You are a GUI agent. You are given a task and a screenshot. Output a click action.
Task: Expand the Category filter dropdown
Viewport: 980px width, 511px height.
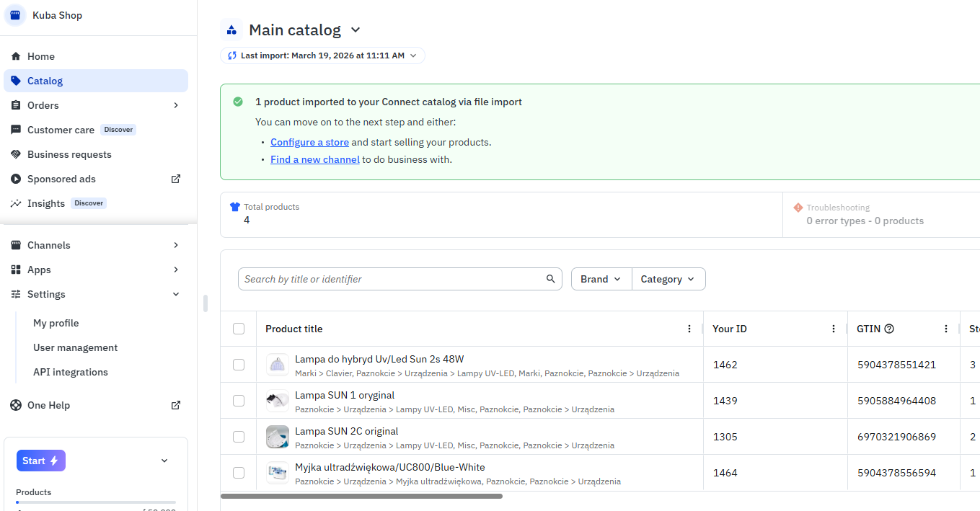[x=668, y=279]
